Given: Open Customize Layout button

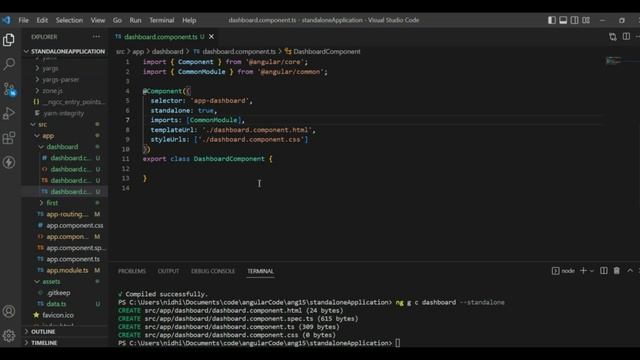Looking at the screenshot, I should click(x=586, y=20).
